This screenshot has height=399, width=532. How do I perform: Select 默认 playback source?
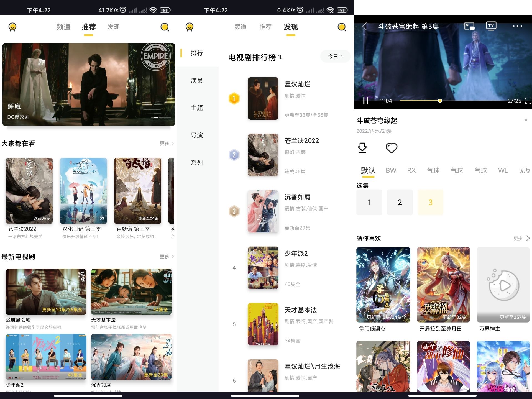[x=368, y=170]
